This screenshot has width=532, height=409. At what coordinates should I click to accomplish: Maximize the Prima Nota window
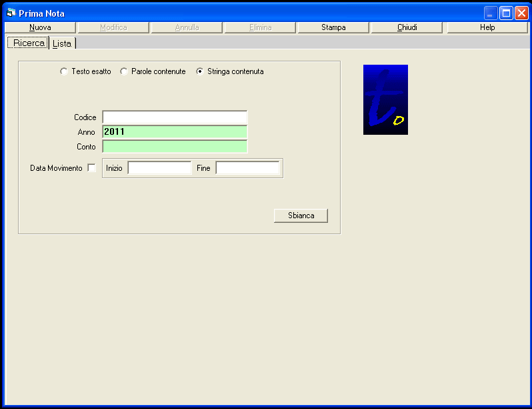click(506, 13)
